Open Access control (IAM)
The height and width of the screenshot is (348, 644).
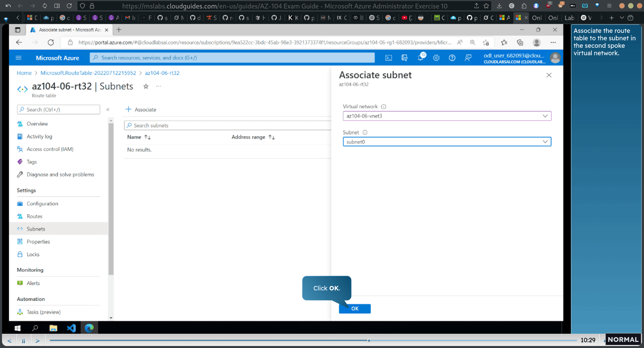point(50,149)
